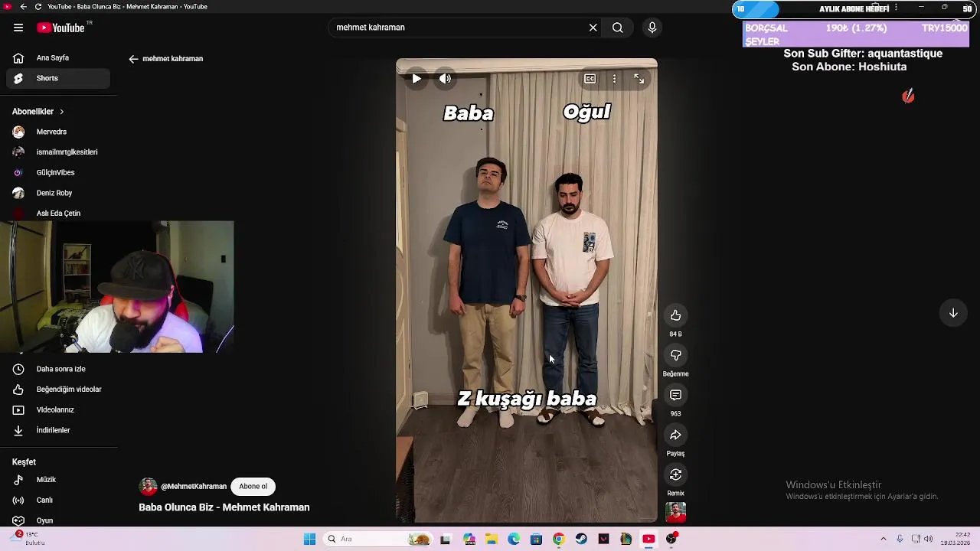The height and width of the screenshot is (551, 980).
Task: Open the sound source thumbnail under Remix
Action: pyautogui.click(x=675, y=512)
